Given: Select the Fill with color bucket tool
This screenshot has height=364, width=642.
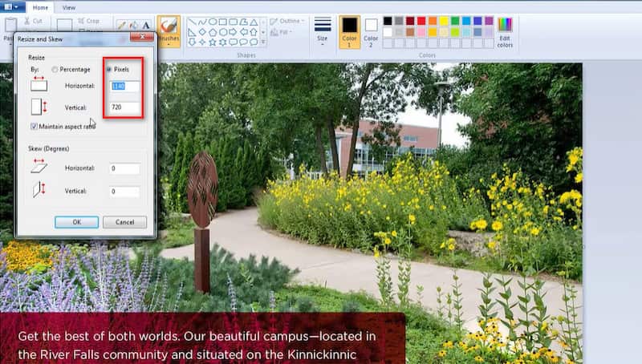Looking at the screenshot, I should [x=134, y=25].
